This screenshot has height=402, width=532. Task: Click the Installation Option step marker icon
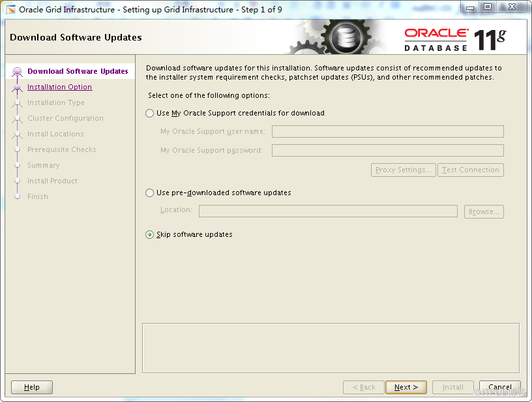(x=18, y=87)
